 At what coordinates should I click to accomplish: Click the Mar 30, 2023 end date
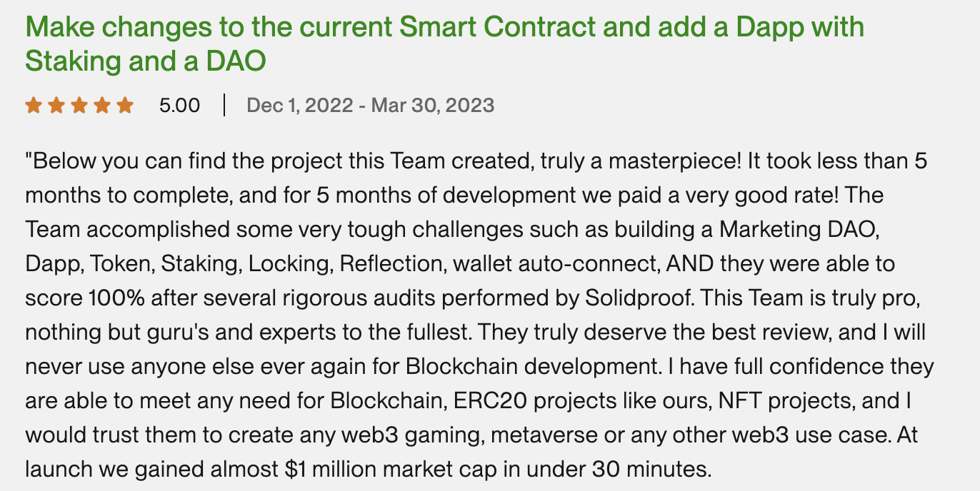point(431,106)
